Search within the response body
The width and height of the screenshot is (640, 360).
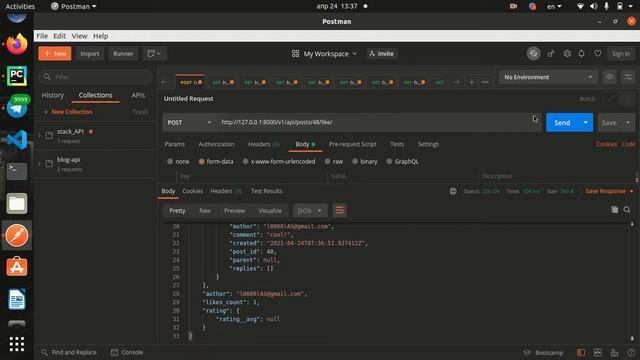[x=627, y=210]
